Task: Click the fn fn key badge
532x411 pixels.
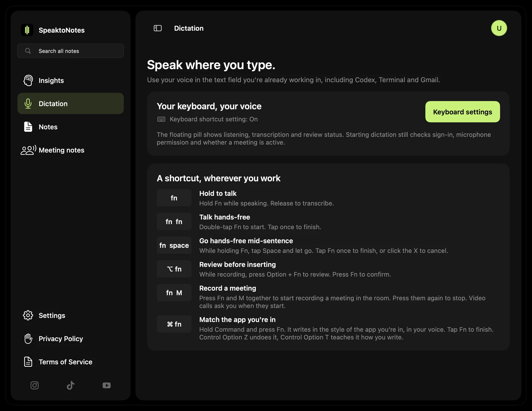Action: coord(174,221)
